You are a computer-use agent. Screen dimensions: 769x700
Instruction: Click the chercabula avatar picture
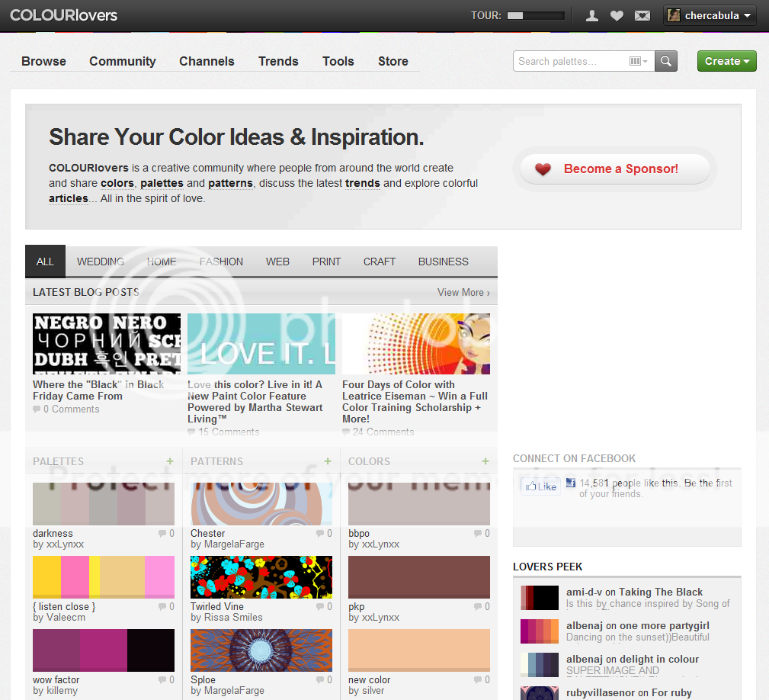pos(674,15)
